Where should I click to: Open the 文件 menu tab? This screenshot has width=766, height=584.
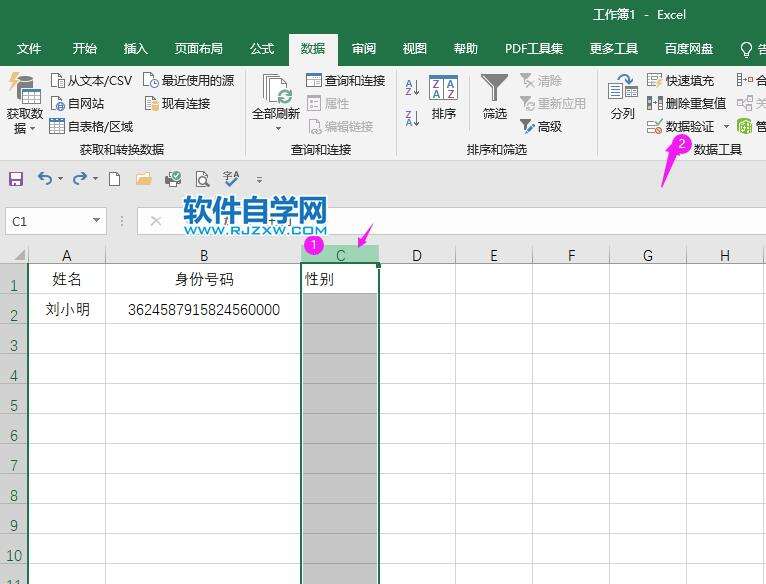[29, 49]
